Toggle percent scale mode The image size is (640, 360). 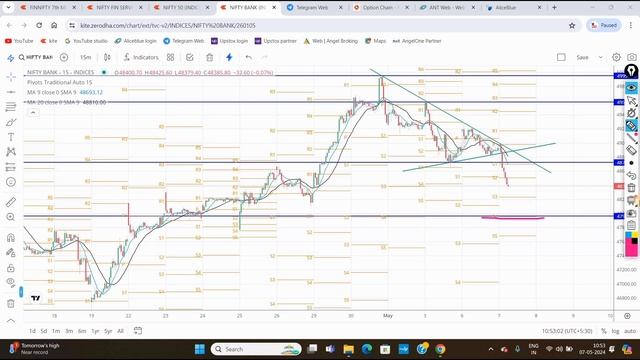coord(604,331)
